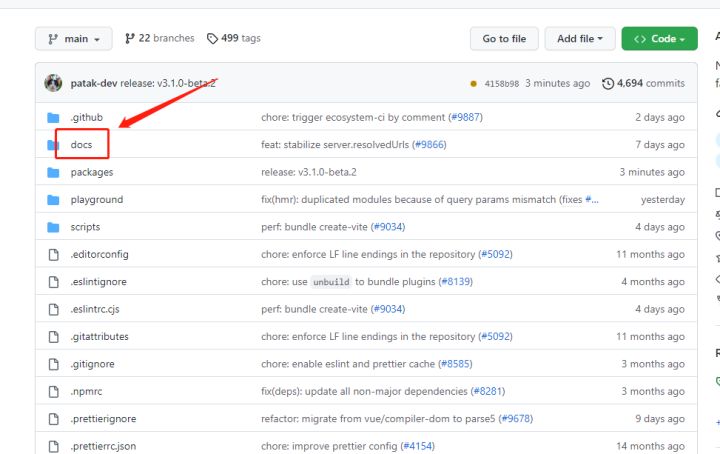Open the release: v3.1.0-beta.2 header commit
This screenshot has width=720, height=454.
pos(168,83)
